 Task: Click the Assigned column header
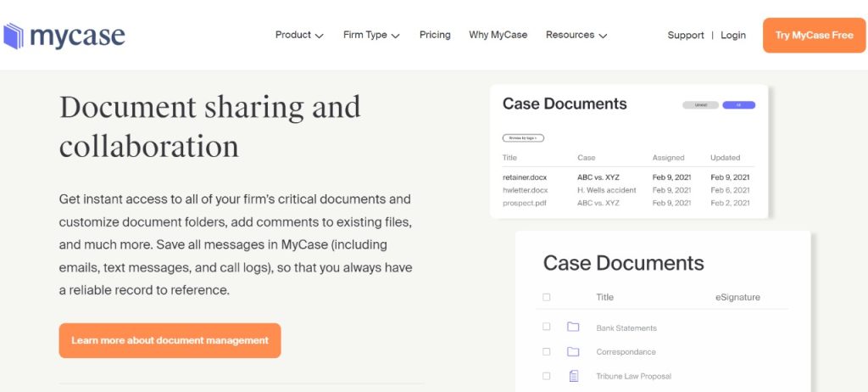668,158
